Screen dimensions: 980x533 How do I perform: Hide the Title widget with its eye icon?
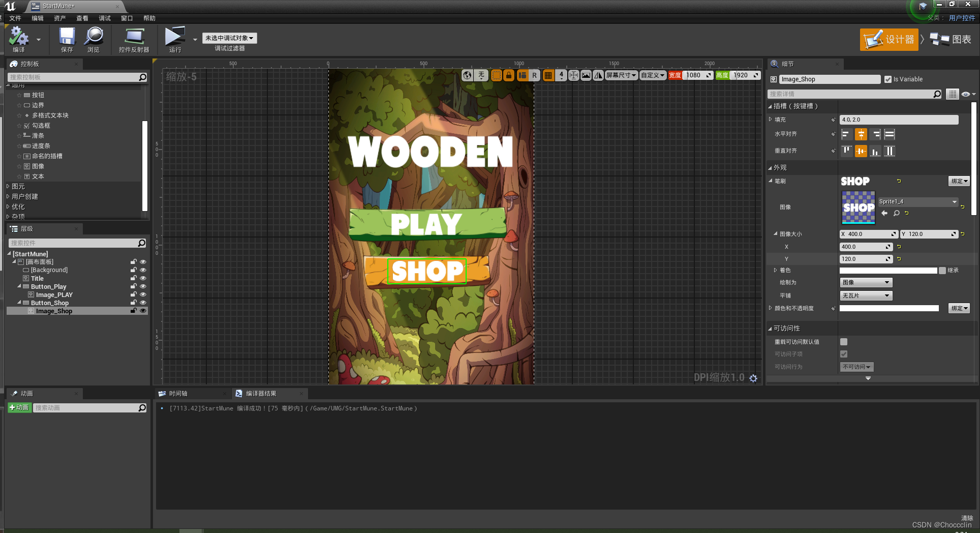pos(143,278)
